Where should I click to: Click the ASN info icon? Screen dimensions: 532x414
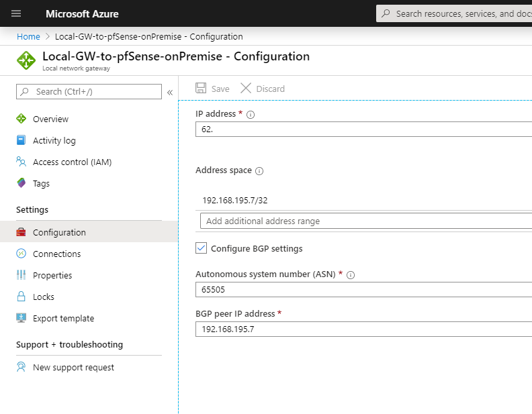click(x=351, y=274)
